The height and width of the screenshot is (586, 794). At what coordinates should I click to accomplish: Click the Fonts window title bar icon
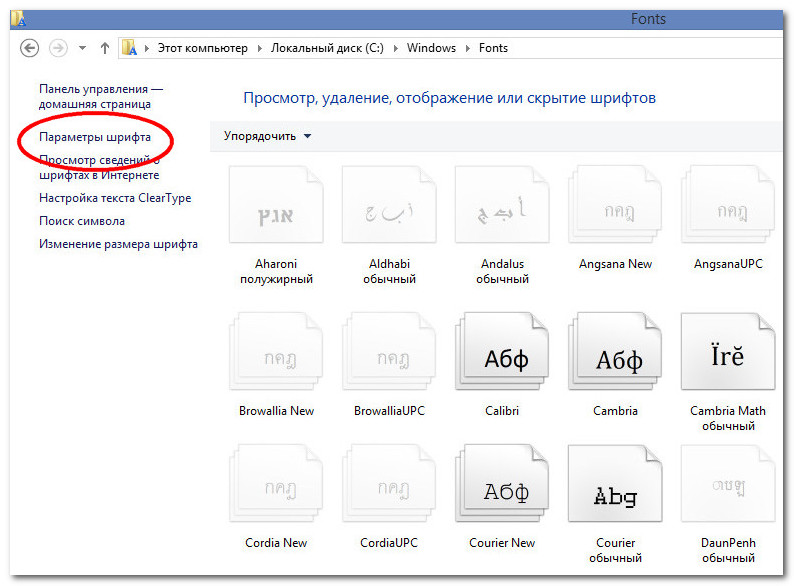19,19
